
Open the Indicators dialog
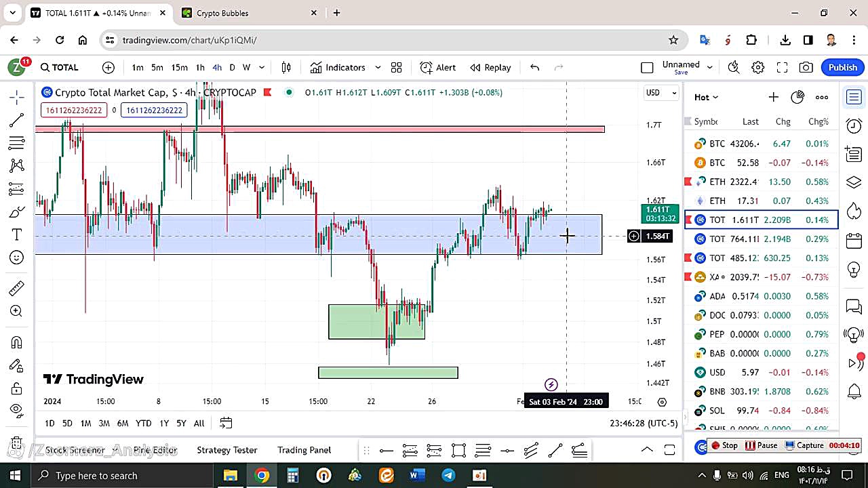(338, 67)
